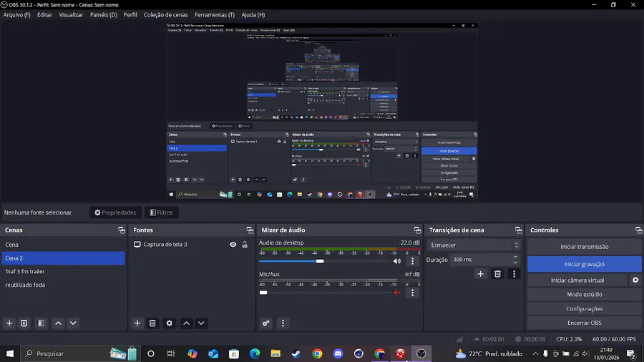Remove scene transition trash icon
644x362 pixels.
[497, 274]
